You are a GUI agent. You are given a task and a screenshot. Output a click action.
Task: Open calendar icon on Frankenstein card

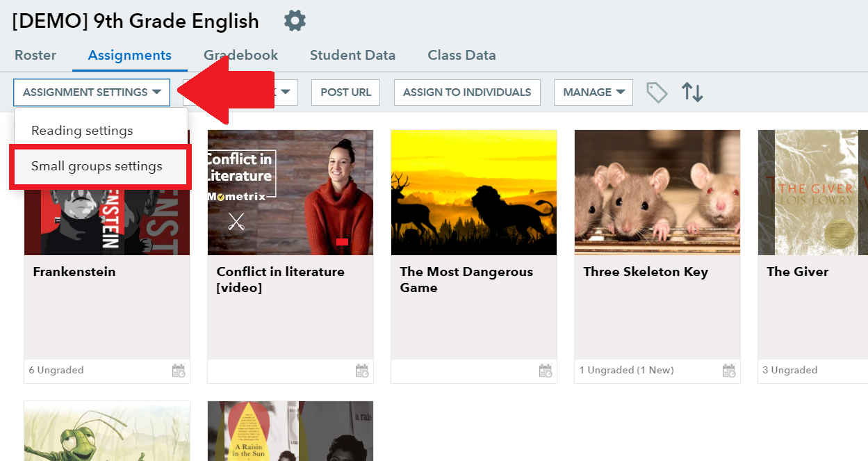click(x=179, y=371)
